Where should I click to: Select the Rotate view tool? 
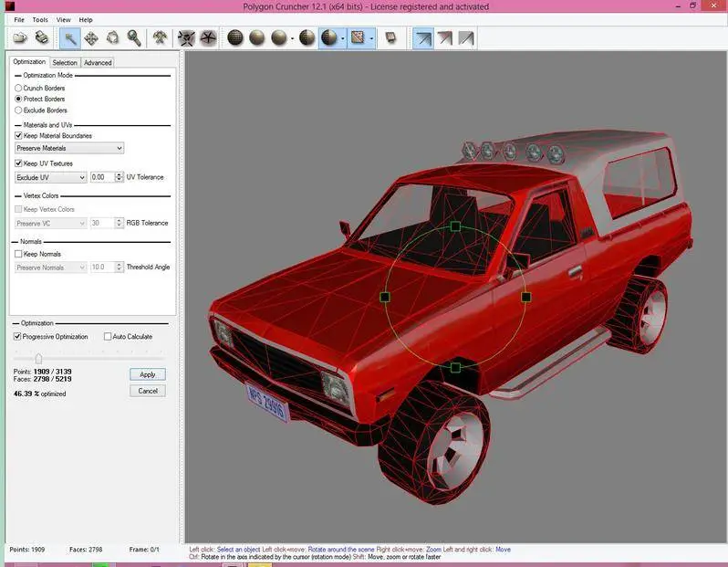click(x=113, y=38)
